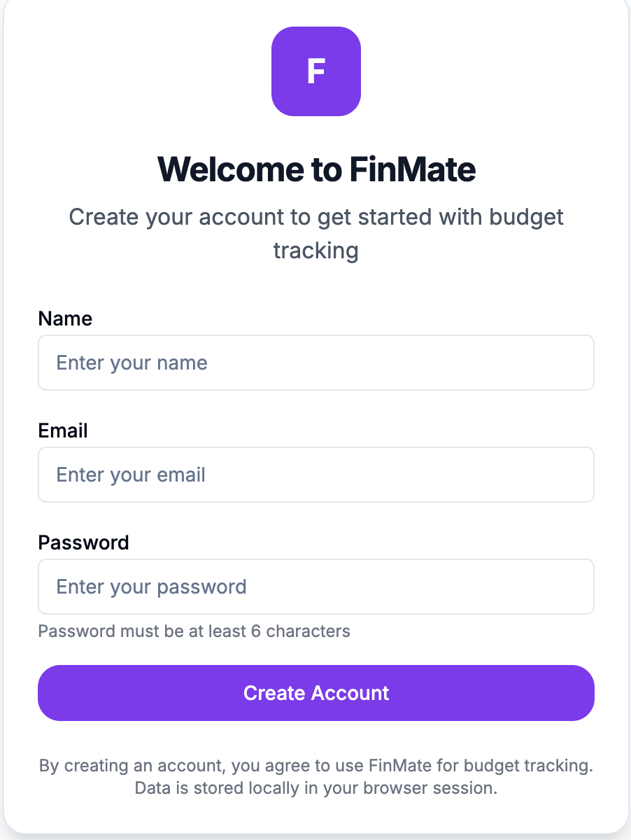Click the Email field label
This screenshot has width=631, height=840.
tap(63, 430)
